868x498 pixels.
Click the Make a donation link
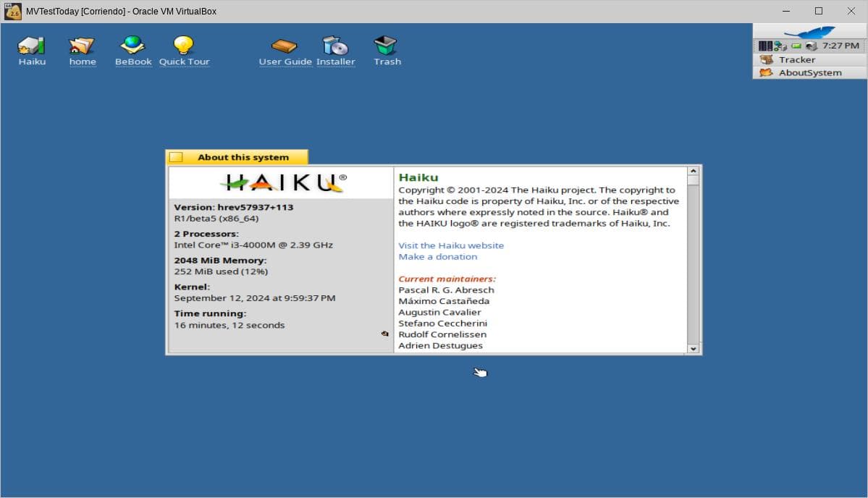click(437, 257)
